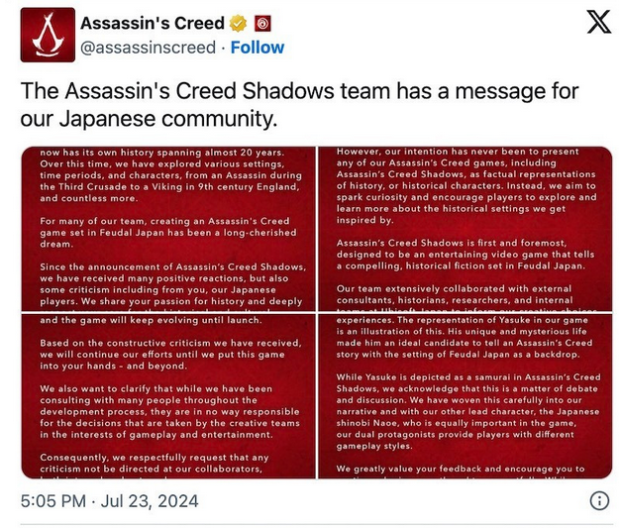Open the bottom-left statement image
This screenshot has height=528, width=620.
pos(166,396)
